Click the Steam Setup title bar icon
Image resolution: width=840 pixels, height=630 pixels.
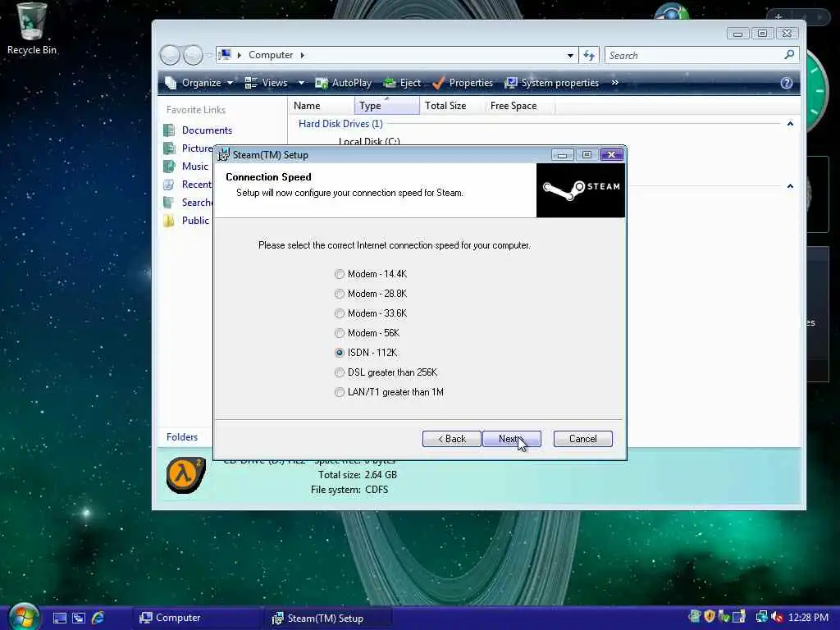click(x=223, y=155)
